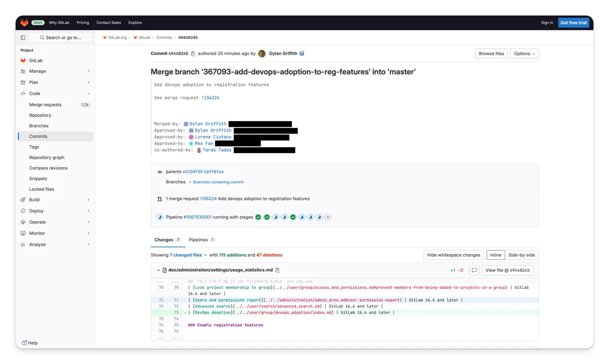Click the commit parents graph icon
This screenshot has height=364, width=609.
click(160, 172)
